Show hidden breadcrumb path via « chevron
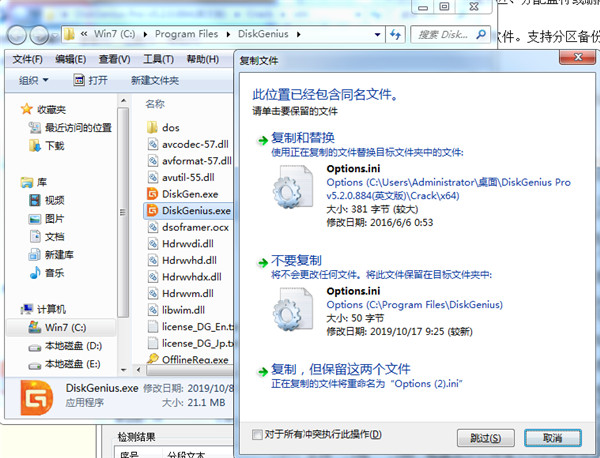The image size is (600, 458). coord(83,34)
